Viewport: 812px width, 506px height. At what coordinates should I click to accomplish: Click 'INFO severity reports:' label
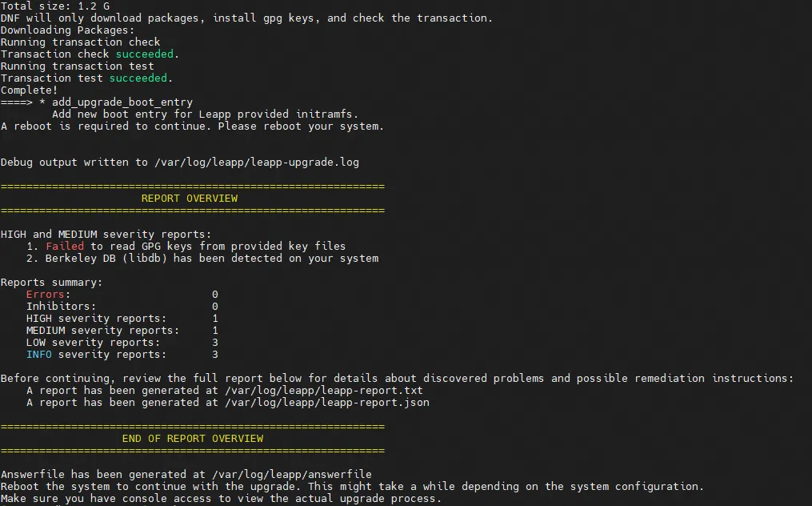(x=96, y=354)
